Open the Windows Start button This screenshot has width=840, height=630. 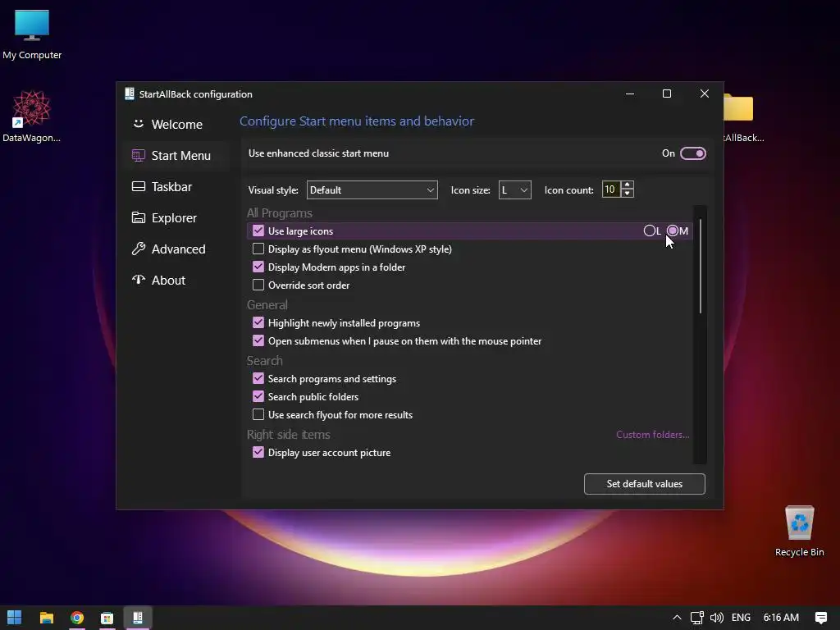coord(15,618)
